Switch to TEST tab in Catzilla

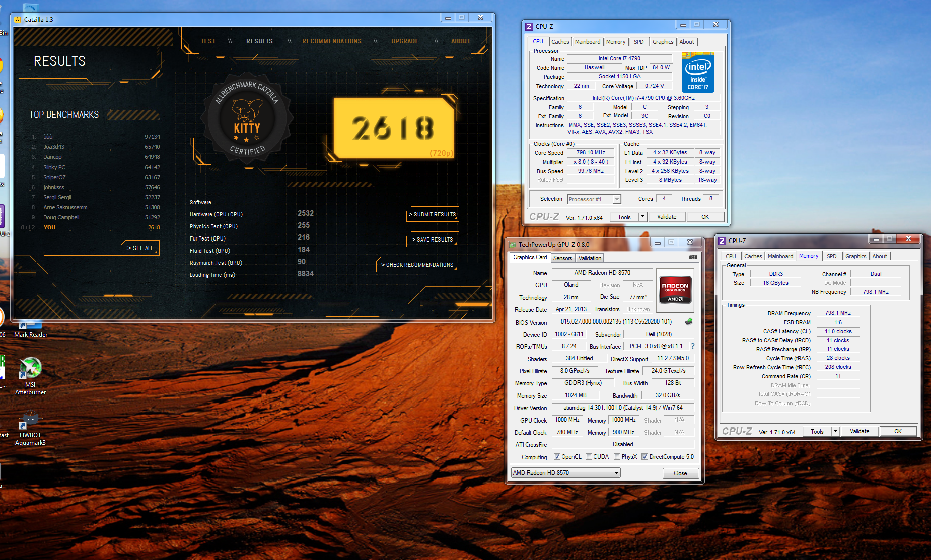click(208, 41)
